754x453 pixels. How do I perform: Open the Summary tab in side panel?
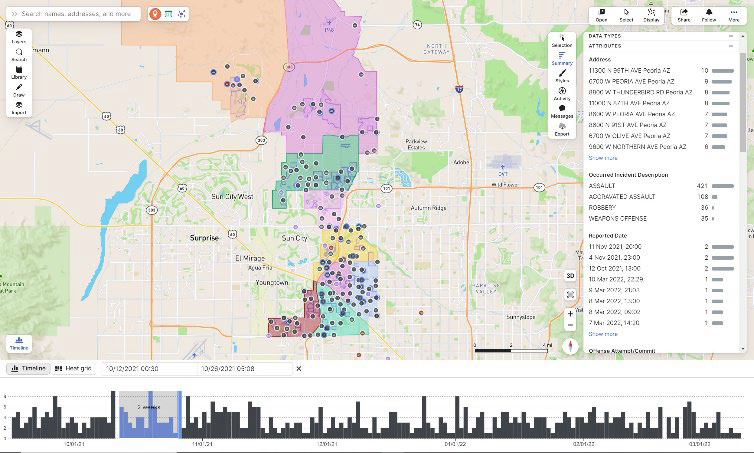(562, 58)
